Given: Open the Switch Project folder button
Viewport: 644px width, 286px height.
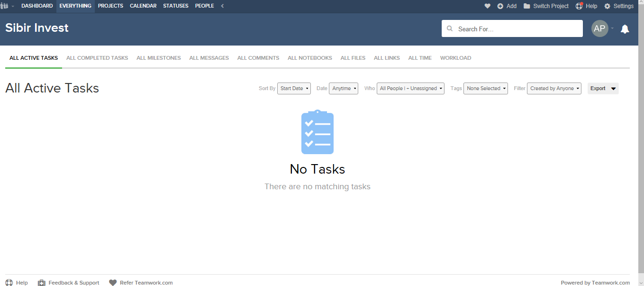Looking at the screenshot, I should coord(546,6).
